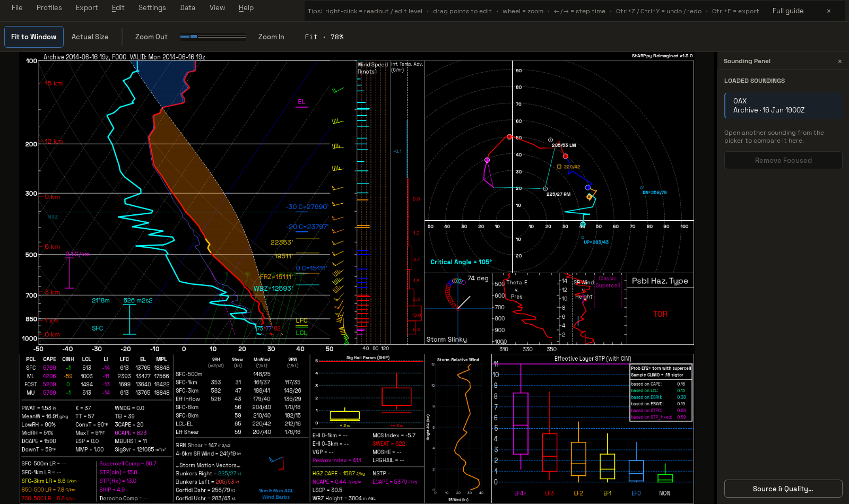
Task: Select the OAX Archive sounding entry
Action: [783, 106]
